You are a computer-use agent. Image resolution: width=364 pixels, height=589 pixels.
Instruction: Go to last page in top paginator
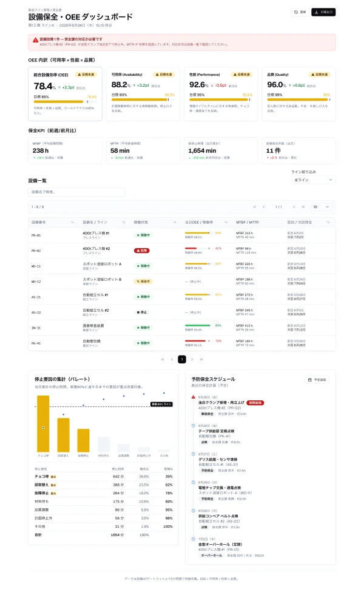[303, 207]
